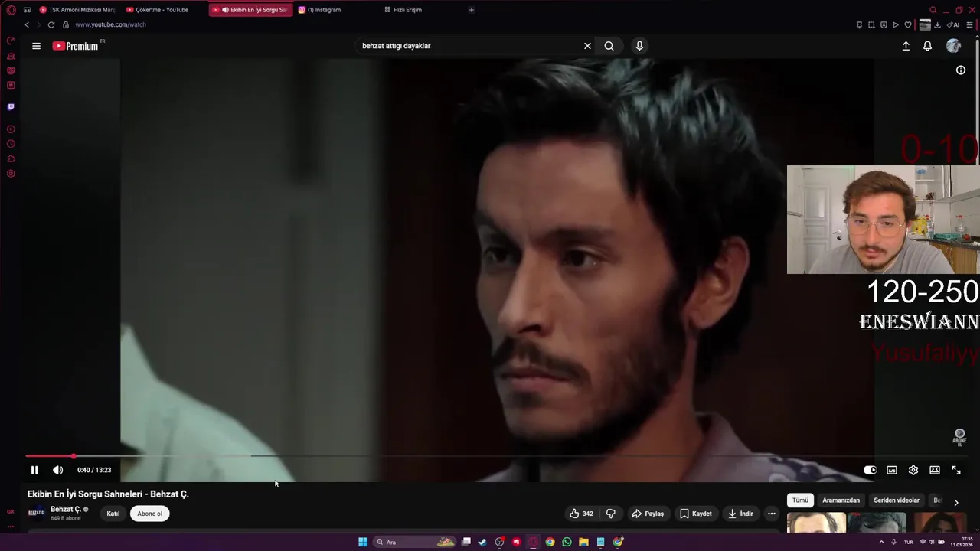Reload the current page
Viewport: 980px width, 551px height.
pyautogui.click(x=51, y=24)
